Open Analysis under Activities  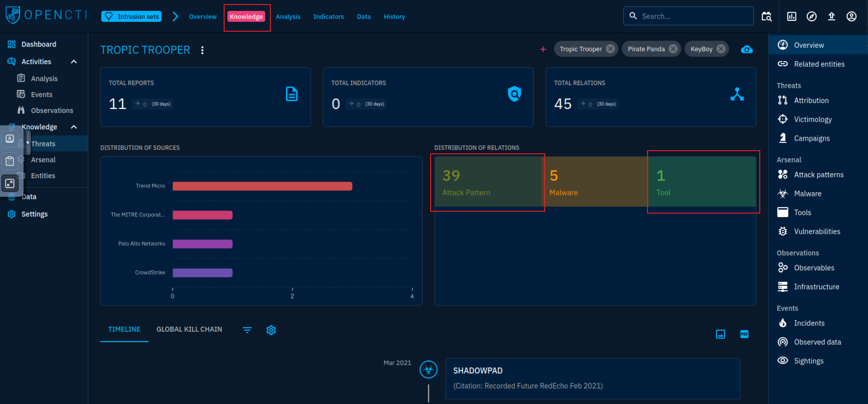44,78
